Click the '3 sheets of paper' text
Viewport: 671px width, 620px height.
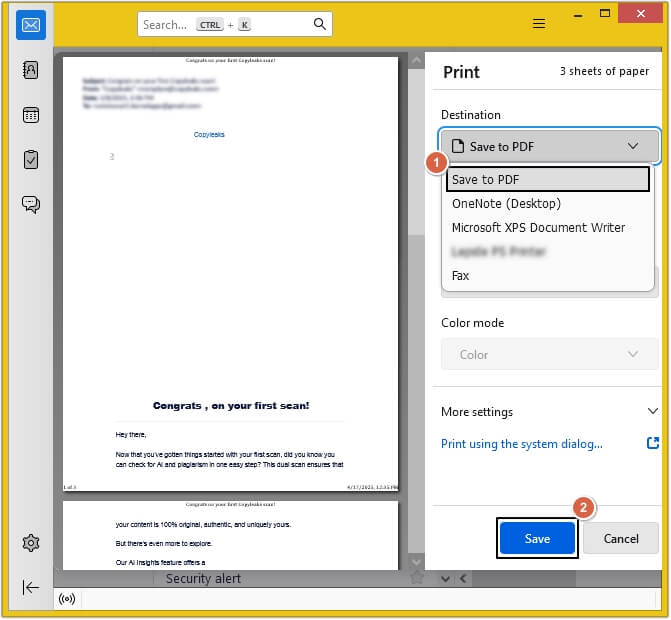tap(604, 71)
